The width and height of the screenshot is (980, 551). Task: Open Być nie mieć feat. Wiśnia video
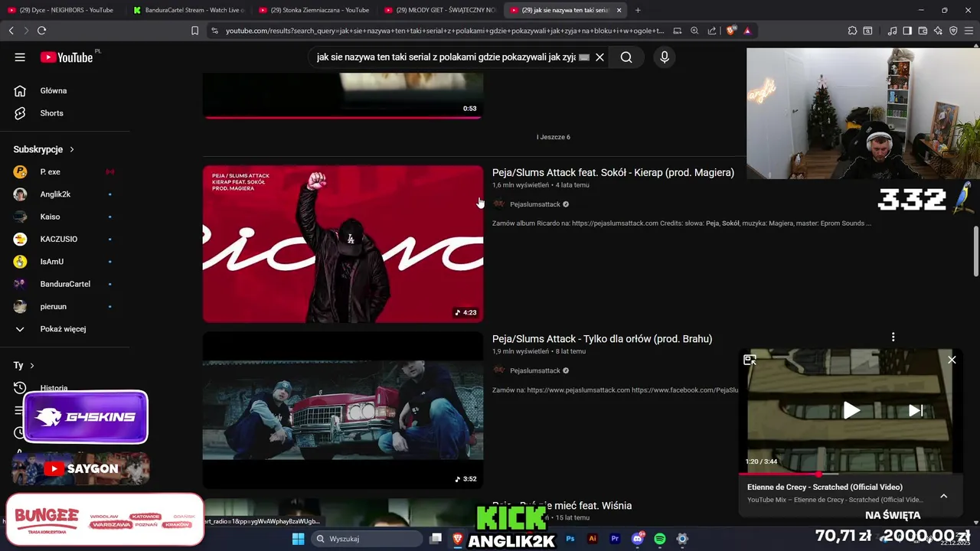click(x=562, y=506)
